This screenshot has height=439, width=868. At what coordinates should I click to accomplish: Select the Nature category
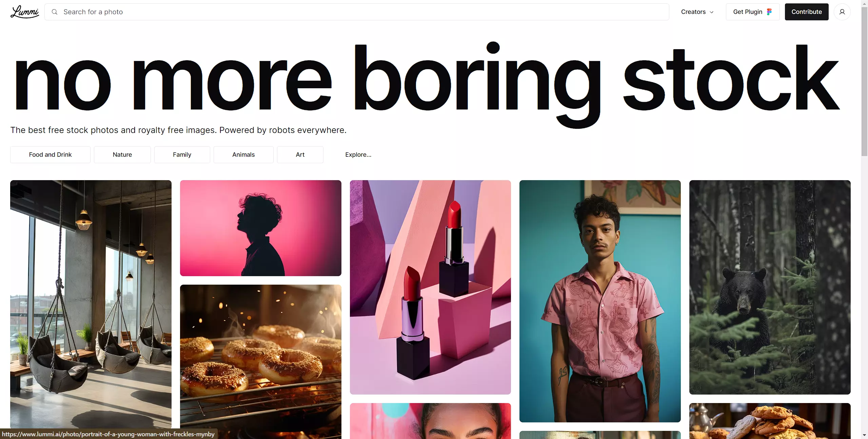(122, 155)
